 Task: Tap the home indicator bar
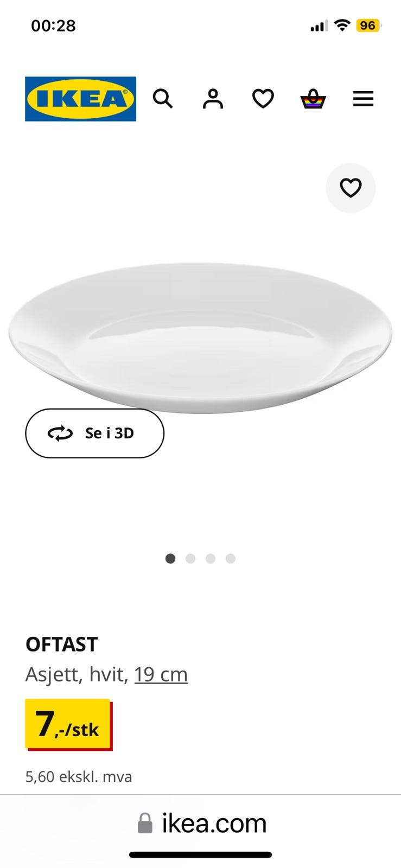(x=200, y=855)
